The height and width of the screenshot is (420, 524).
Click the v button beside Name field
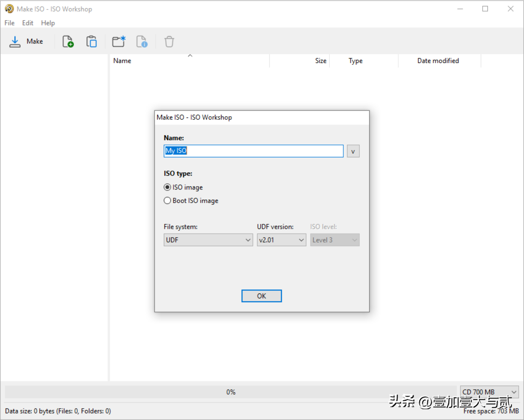[x=353, y=151]
